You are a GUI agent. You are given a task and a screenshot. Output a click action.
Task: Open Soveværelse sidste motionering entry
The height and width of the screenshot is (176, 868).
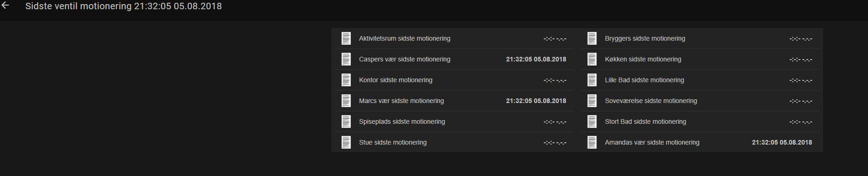pos(700,101)
